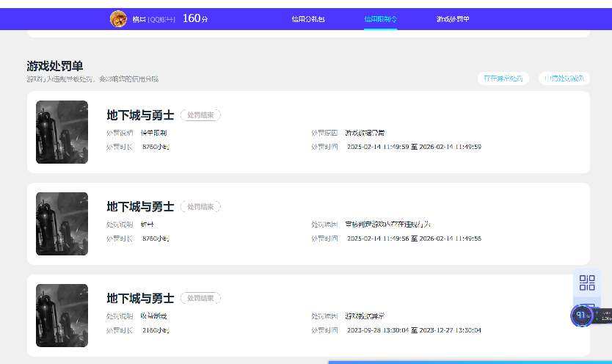Click the penalty reason in the 11:49:56 card
Image resolution: width=612 pixels, height=364 pixels.
click(x=388, y=225)
